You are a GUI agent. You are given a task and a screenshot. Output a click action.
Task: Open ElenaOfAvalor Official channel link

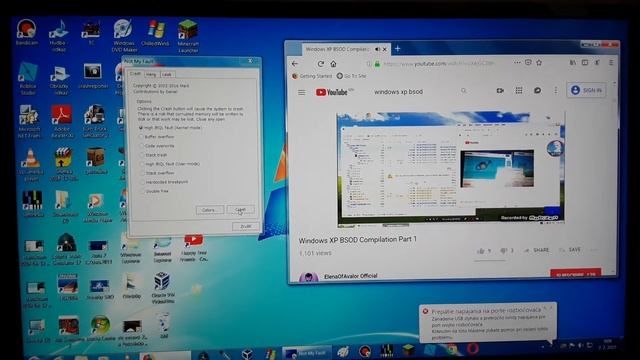pyautogui.click(x=351, y=276)
